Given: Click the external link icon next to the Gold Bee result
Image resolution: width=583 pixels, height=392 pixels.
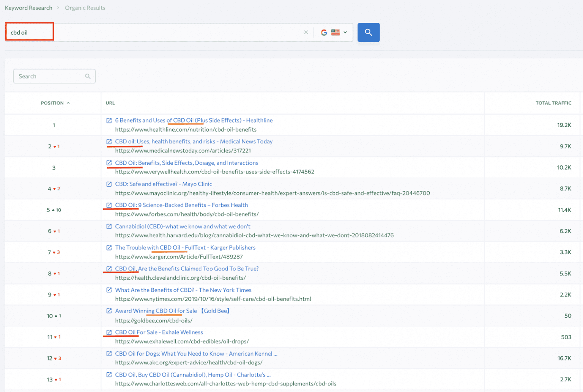Looking at the screenshot, I should [109, 311].
